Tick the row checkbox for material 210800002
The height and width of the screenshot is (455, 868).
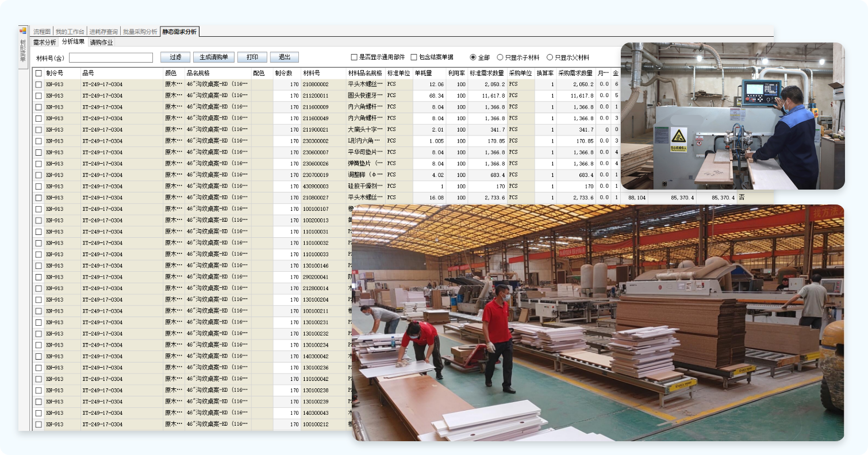39,84
